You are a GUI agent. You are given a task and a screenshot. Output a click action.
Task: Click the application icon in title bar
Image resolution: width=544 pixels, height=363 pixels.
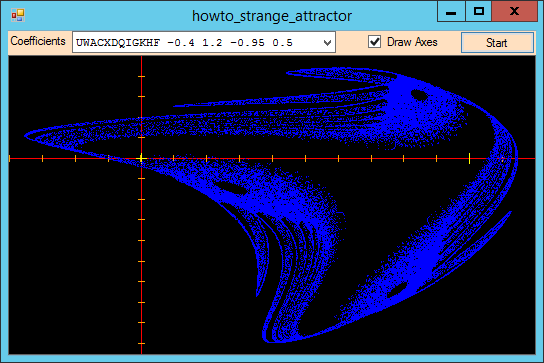point(17,15)
